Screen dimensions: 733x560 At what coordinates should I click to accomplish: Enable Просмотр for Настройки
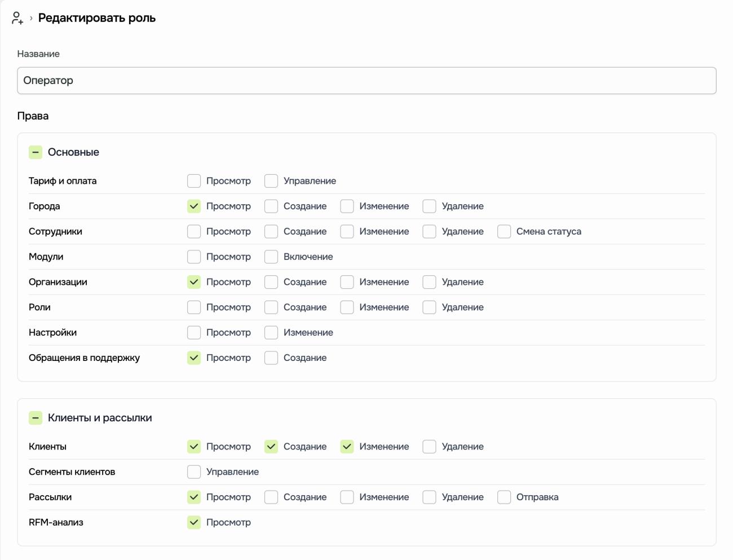tap(194, 333)
